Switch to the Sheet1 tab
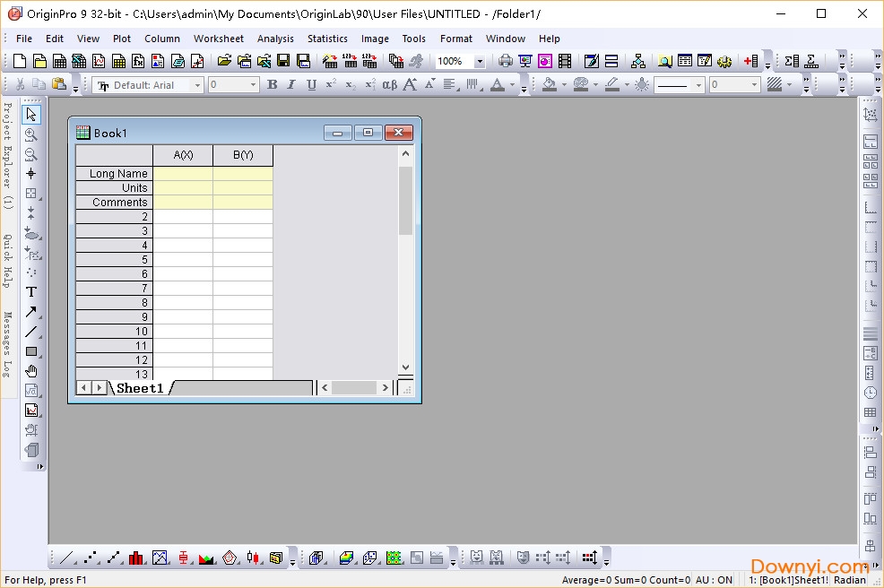The width and height of the screenshot is (884, 588). coord(140,388)
